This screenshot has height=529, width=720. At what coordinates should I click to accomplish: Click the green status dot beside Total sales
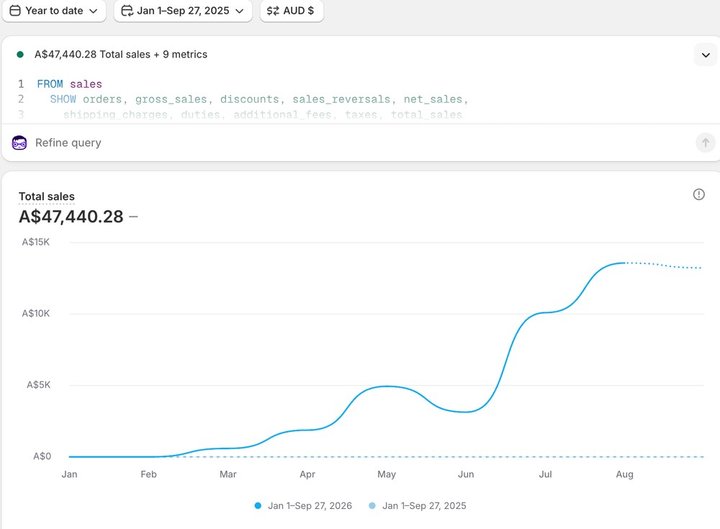pyautogui.click(x=20, y=54)
